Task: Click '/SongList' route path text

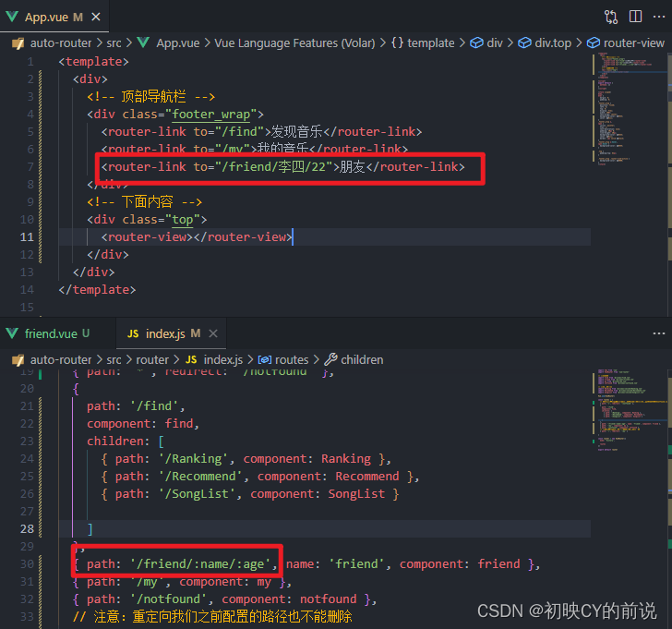Action: [197, 494]
